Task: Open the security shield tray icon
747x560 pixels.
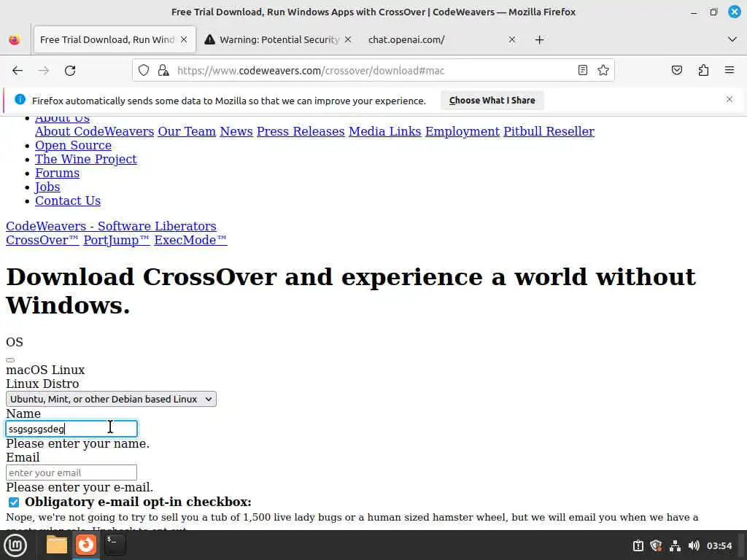Action: pos(656,545)
